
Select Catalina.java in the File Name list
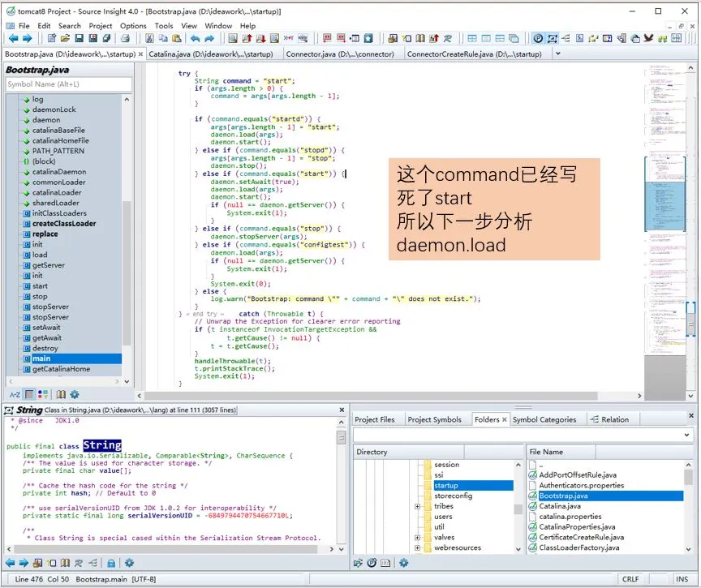click(560, 506)
